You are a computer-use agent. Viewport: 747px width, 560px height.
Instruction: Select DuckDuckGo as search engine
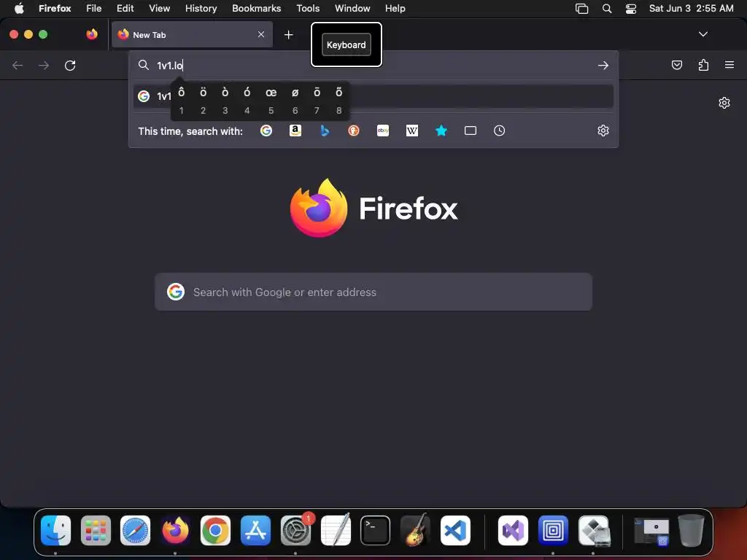coord(354,131)
